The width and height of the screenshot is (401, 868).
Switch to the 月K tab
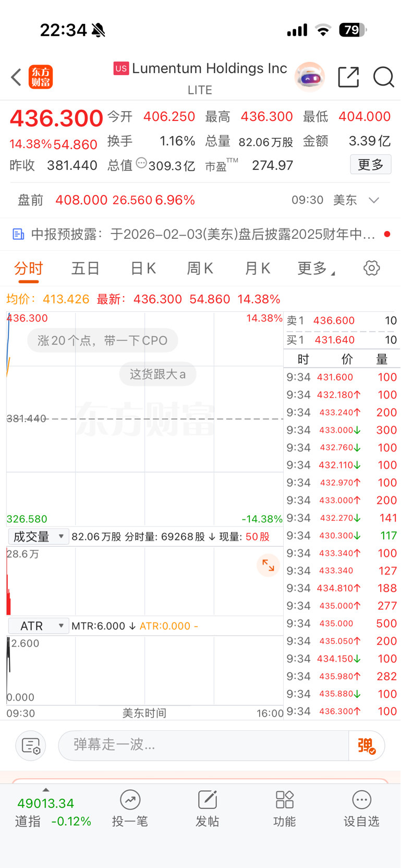coord(258,268)
